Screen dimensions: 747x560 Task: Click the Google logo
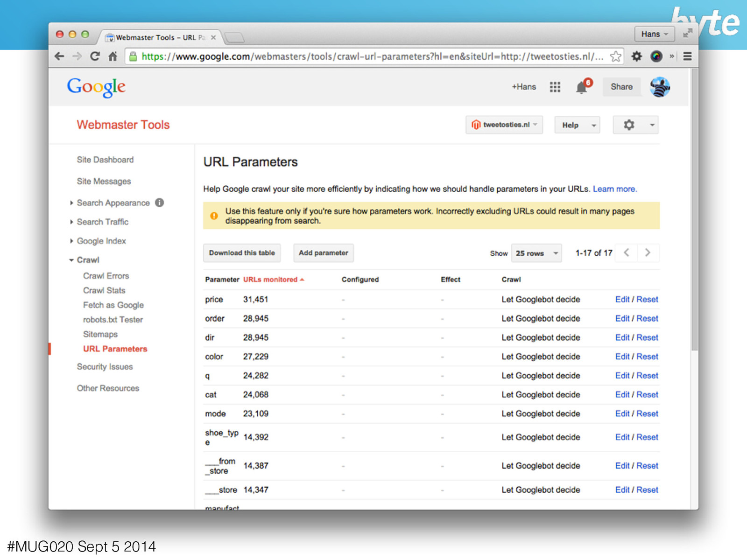[96, 87]
